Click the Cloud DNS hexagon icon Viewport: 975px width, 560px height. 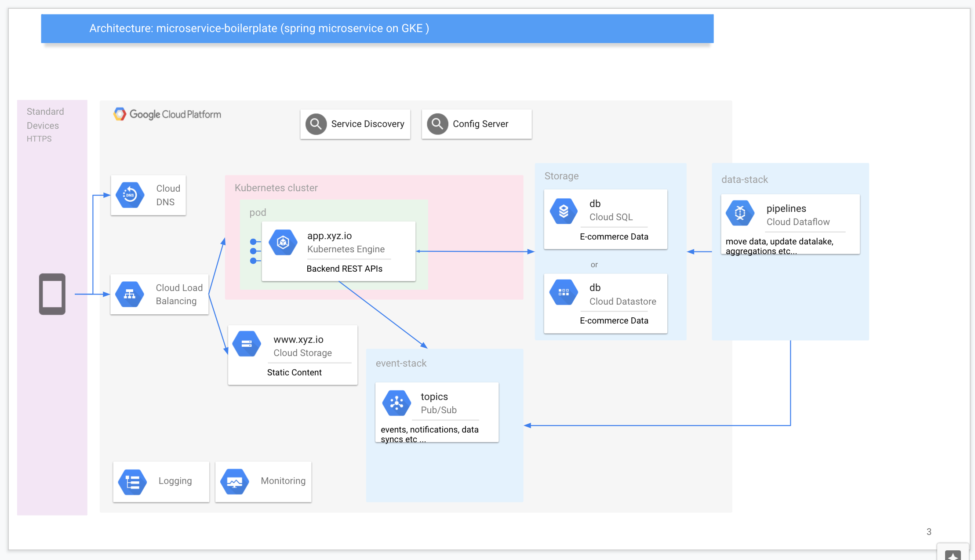(130, 195)
